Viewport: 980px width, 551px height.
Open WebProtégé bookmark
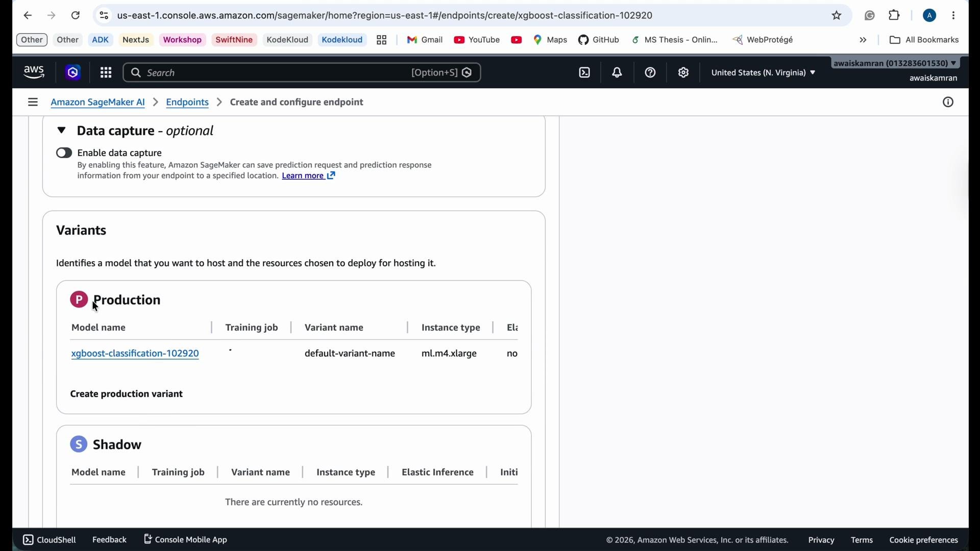tap(764, 40)
